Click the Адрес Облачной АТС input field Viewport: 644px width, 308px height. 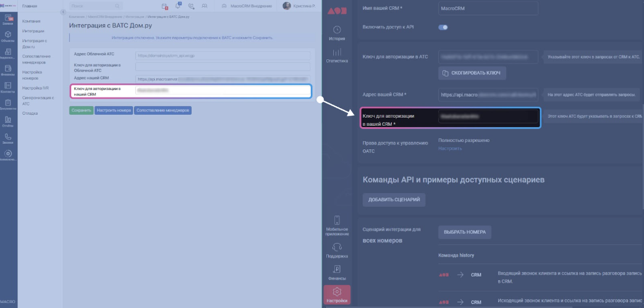[x=223, y=56]
